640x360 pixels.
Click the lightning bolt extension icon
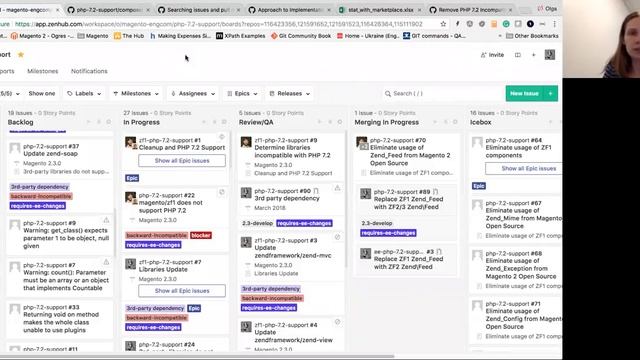pyautogui.click(x=458, y=24)
